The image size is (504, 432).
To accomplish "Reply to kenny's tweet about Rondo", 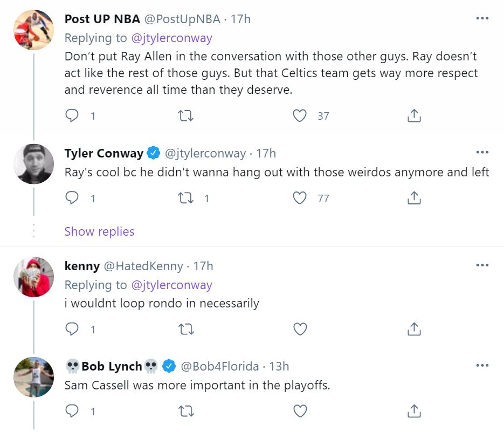I will point(72,329).
